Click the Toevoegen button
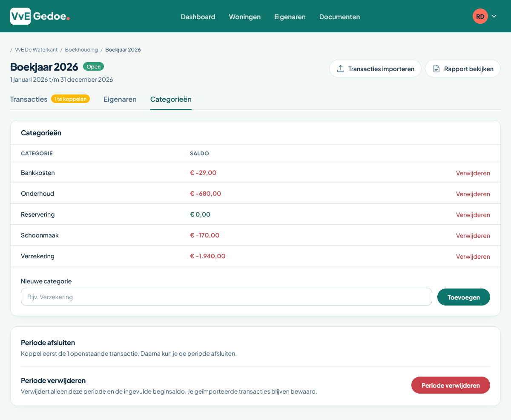Image resolution: width=511 pixels, height=420 pixels. pos(464,297)
